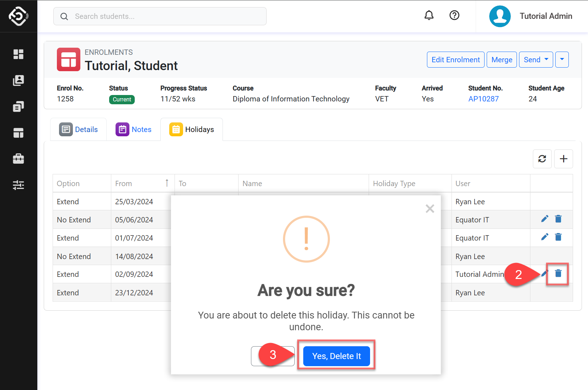The width and height of the screenshot is (588, 390).
Task: Click the Tutorial Admin user cell
Action: tap(480, 274)
